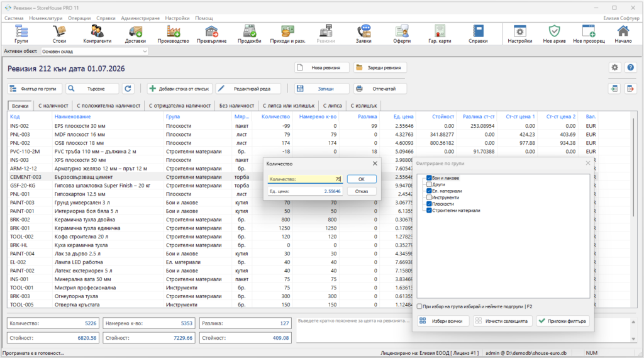The width and height of the screenshot is (644, 358).
Task: Click Зареди ревизия button
Action: tap(380, 67)
